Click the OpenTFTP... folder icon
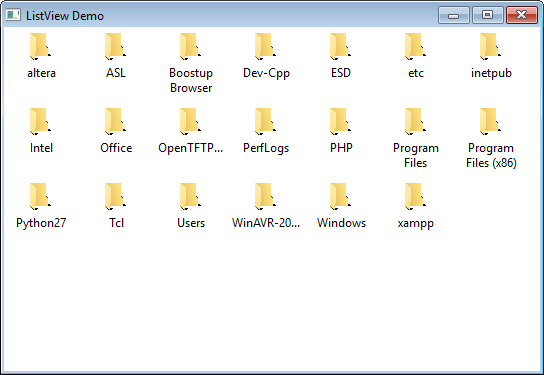 190,121
